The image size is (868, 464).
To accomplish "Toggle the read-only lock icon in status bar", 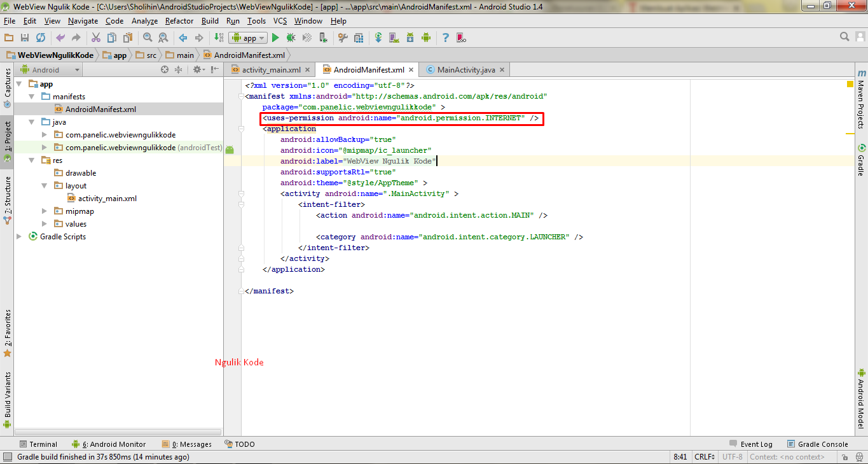I will pyautogui.click(x=844, y=457).
